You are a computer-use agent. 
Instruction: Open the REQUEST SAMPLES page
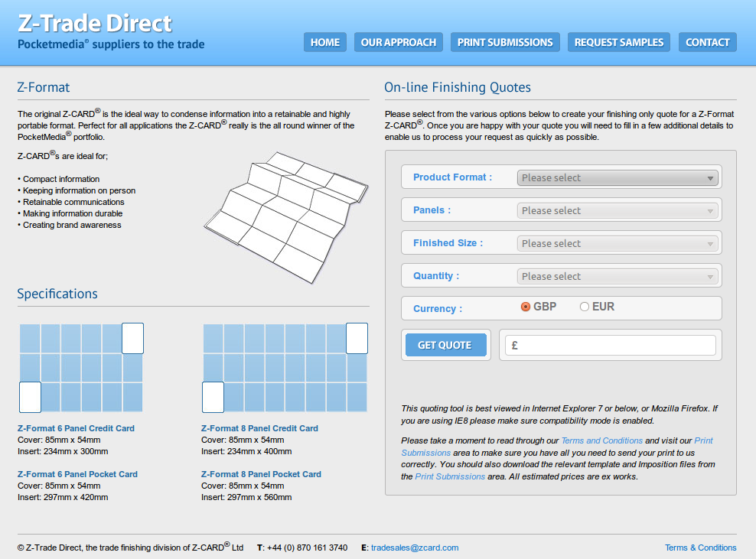click(619, 42)
